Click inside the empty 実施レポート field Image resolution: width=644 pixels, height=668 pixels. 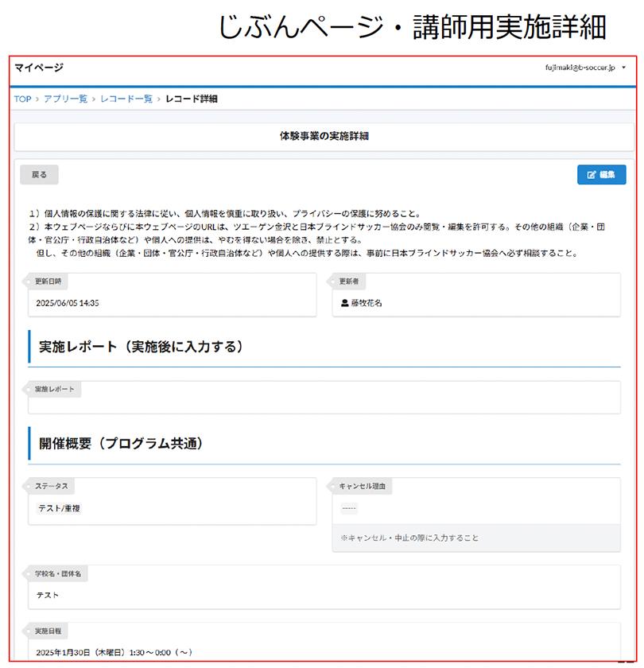click(316, 406)
